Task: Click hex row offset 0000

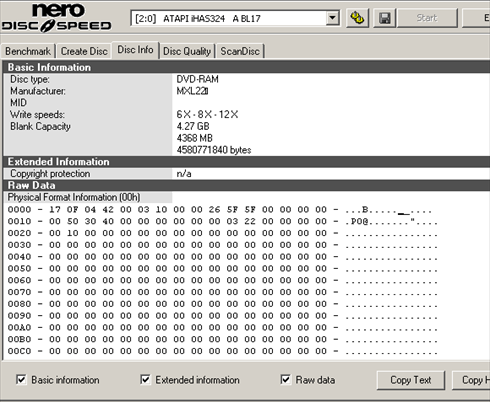Action: point(19,210)
